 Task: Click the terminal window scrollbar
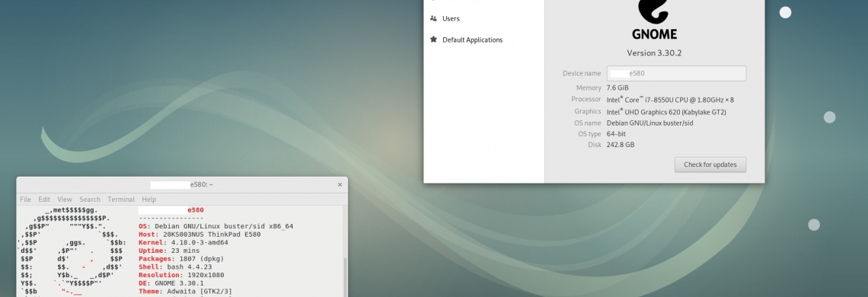345,277
